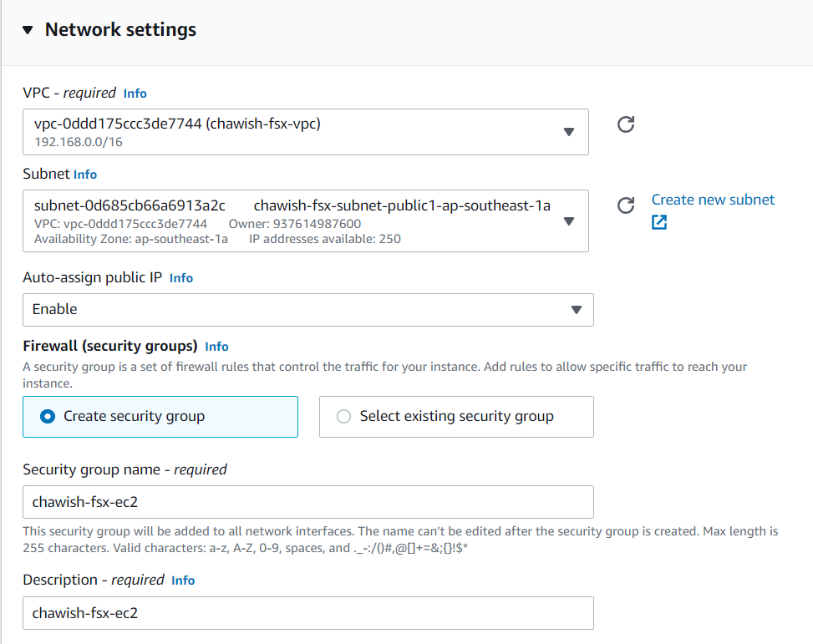The width and height of the screenshot is (813, 644).
Task: Open the Auto-assign public IP Info tooltip
Action: (180, 278)
